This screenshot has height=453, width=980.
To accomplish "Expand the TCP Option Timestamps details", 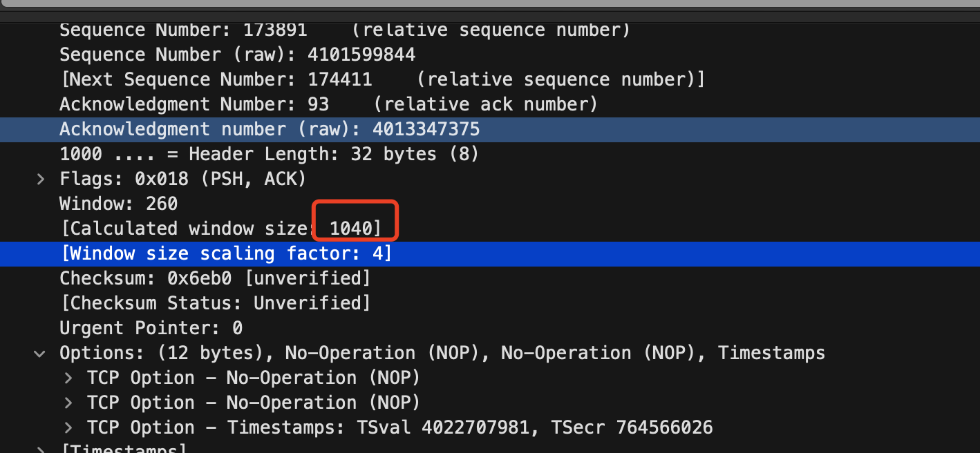I will click(67, 427).
